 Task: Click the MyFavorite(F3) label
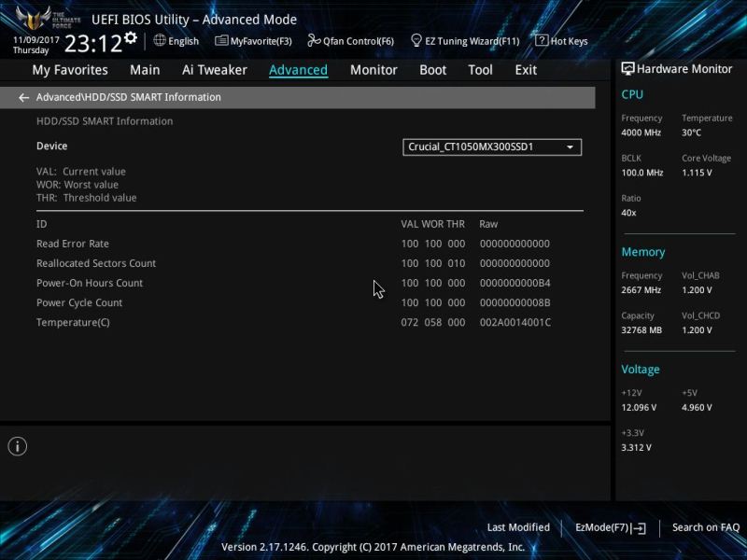tap(261, 41)
